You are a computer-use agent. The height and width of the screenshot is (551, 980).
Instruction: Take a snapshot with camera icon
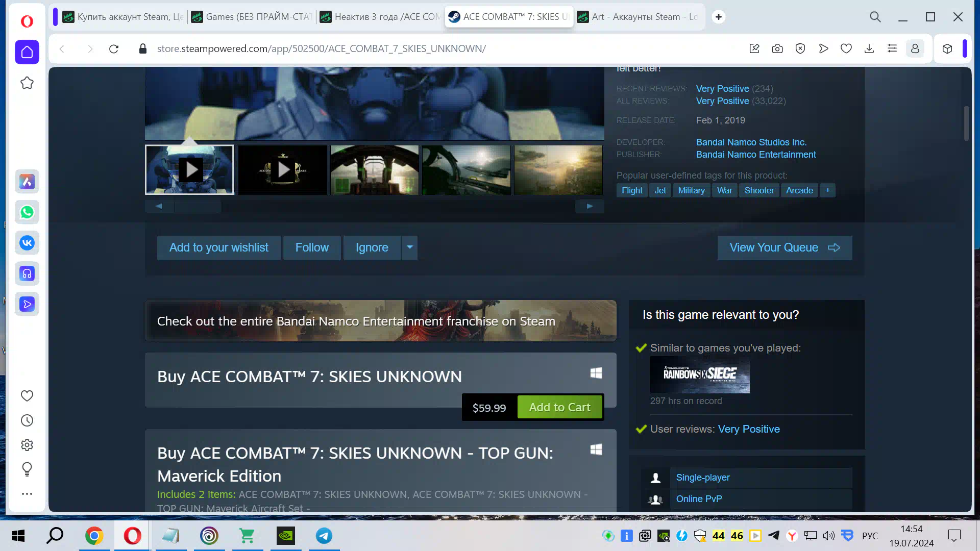[x=777, y=48]
